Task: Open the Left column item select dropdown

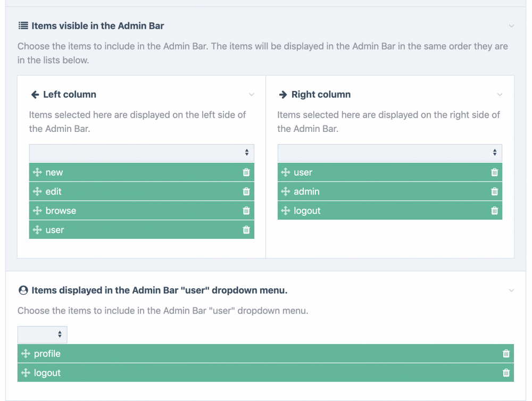Action: pyautogui.click(x=142, y=153)
